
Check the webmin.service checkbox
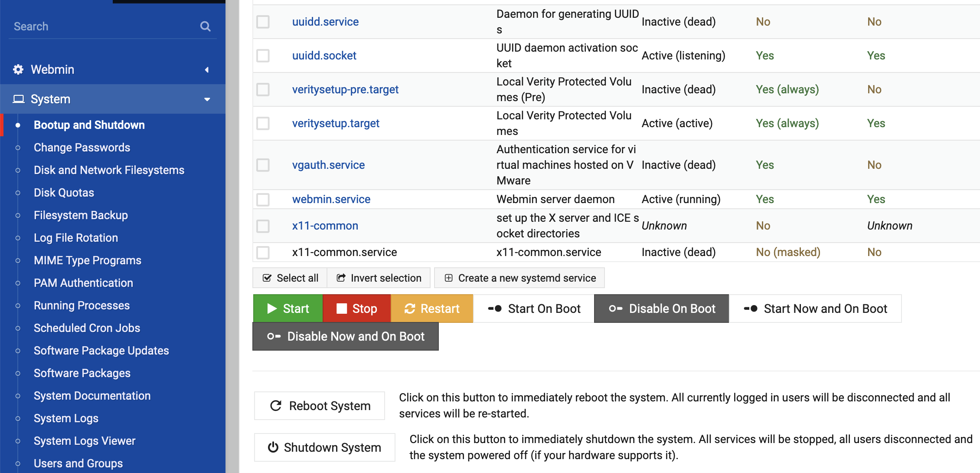pyautogui.click(x=263, y=199)
